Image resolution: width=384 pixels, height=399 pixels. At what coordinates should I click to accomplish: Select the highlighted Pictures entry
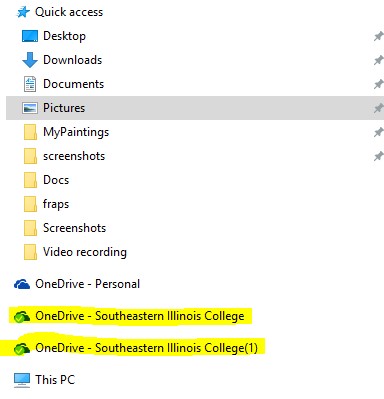(195, 108)
